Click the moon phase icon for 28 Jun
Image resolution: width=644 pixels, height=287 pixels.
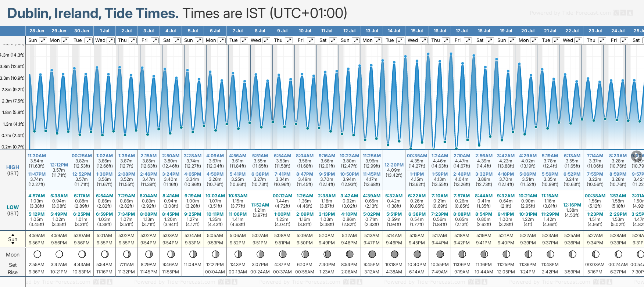[x=37, y=254]
